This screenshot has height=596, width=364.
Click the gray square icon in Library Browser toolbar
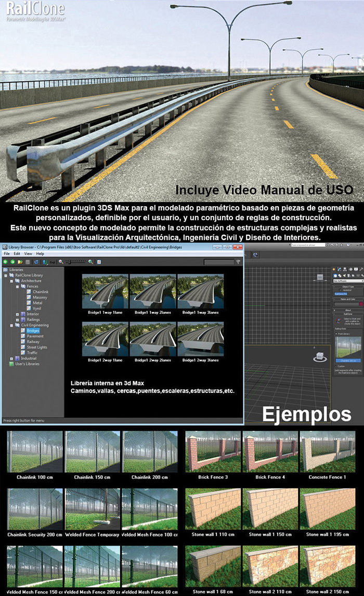pyautogui.click(x=28, y=262)
